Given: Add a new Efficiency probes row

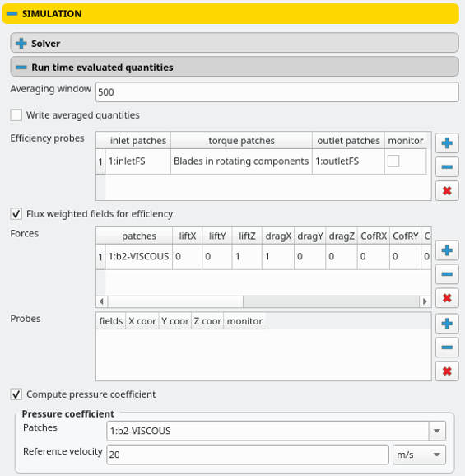Looking at the screenshot, I should 447,143.
